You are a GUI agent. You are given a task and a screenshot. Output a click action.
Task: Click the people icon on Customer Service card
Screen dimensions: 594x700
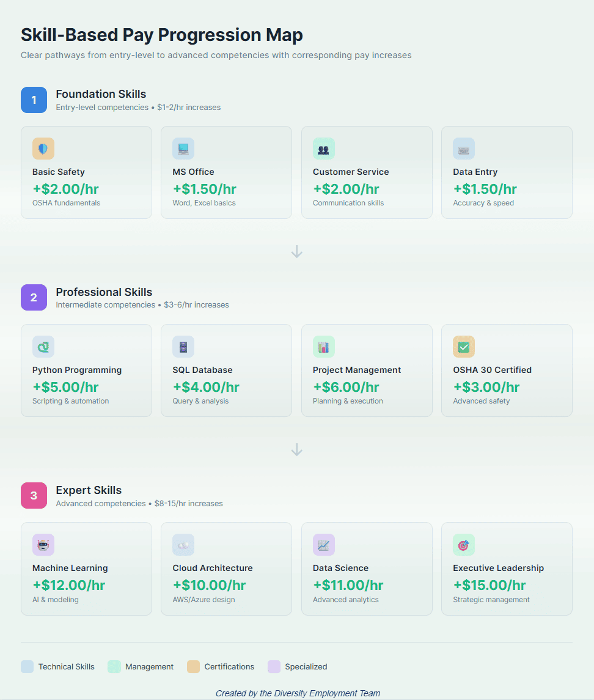pos(323,148)
